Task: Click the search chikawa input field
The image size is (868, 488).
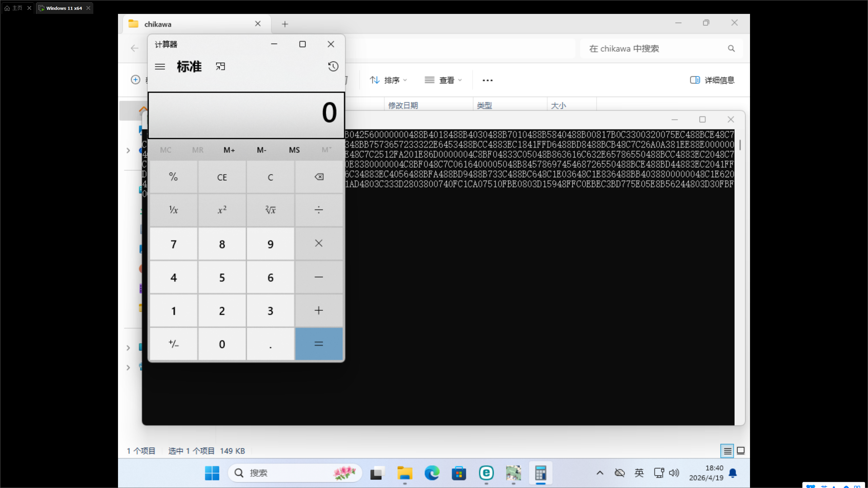Action: (654, 48)
